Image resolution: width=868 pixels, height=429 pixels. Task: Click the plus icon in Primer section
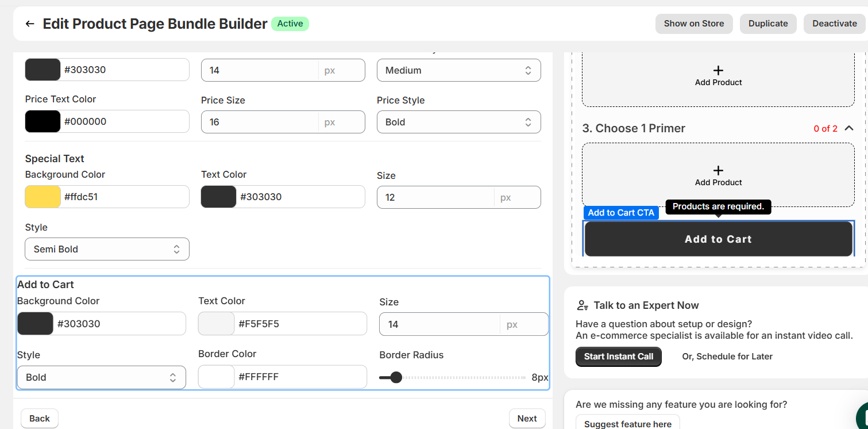[x=718, y=170]
